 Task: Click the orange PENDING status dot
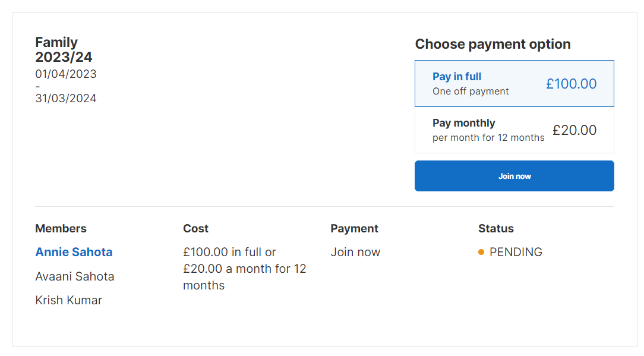click(x=481, y=252)
